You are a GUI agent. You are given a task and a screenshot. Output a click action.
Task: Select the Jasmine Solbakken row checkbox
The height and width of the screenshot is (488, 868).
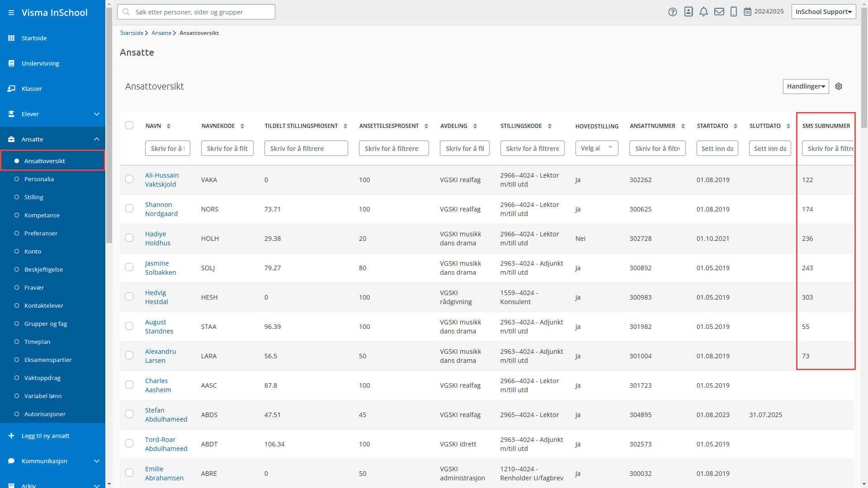[129, 267]
